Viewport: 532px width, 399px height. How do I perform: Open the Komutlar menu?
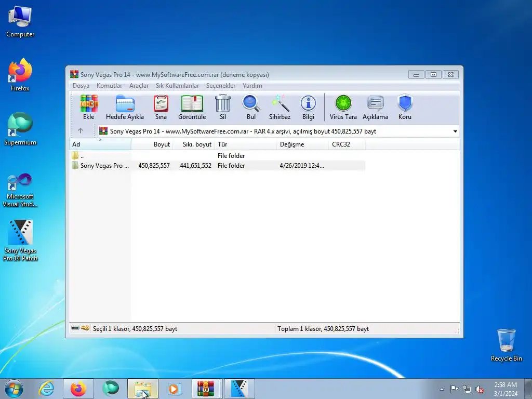point(109,86)
